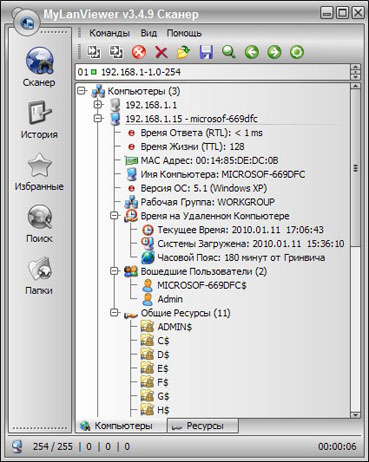Switch to the Компьютеры bottom tab
369x462 pixels.
[x=121, y=426]
